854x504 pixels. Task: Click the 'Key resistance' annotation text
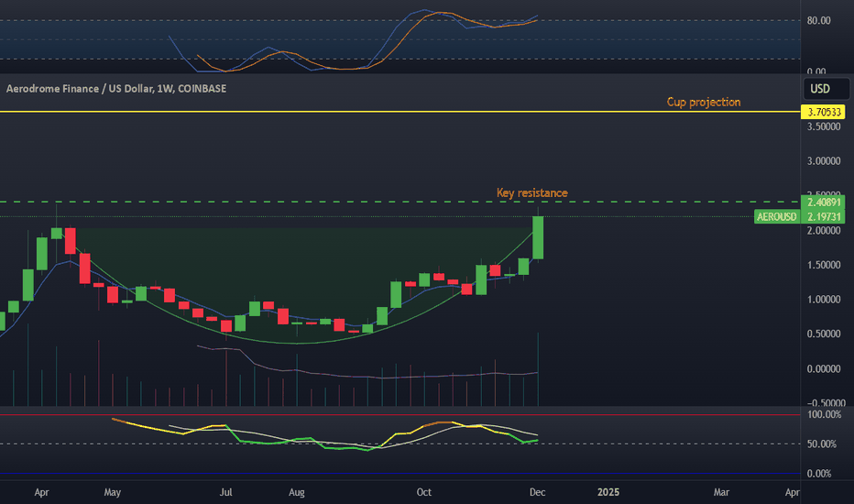[x=532, y=192]
